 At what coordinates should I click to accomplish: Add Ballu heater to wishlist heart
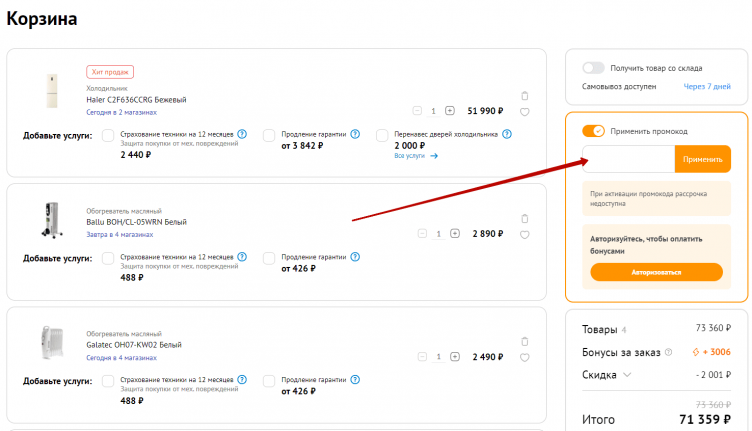tap(524, 235)
